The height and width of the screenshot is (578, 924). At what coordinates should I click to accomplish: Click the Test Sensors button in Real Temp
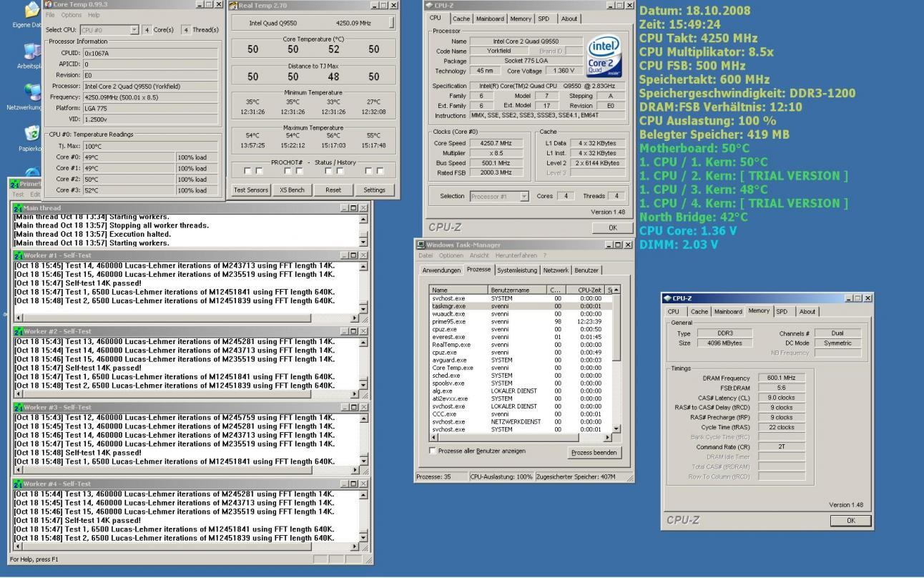click(x=251, y=190)
